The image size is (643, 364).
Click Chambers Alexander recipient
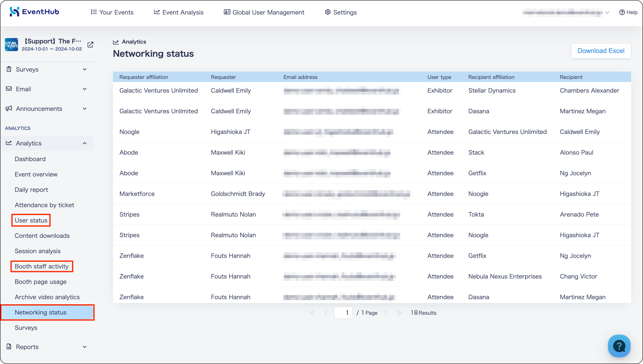coord(589,90)
